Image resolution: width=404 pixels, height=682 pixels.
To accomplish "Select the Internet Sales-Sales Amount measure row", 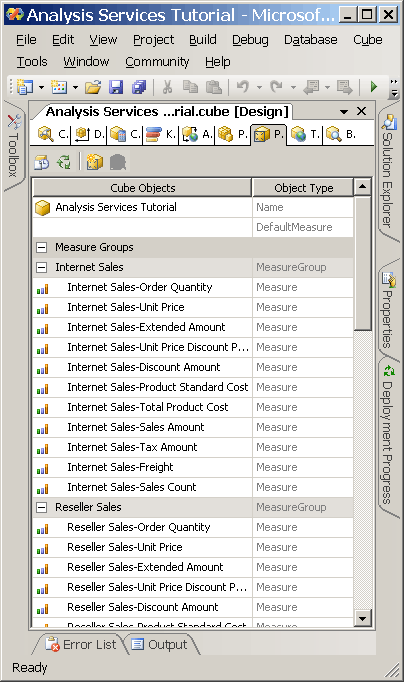I will point(193,428).
